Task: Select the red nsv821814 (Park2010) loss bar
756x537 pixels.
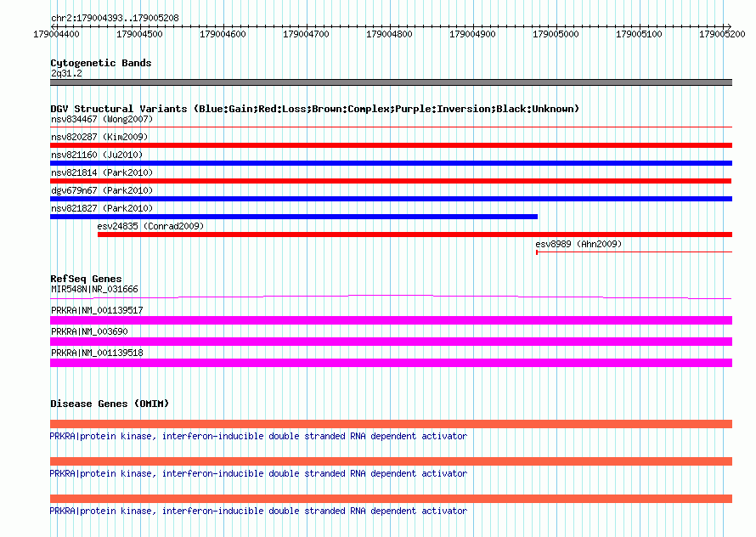Action: coord(391,181)
